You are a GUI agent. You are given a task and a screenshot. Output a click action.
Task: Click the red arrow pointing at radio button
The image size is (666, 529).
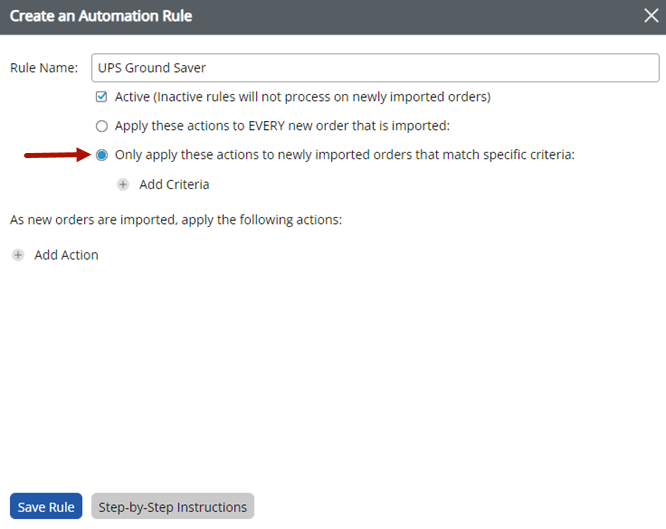[x=57, y=155]
